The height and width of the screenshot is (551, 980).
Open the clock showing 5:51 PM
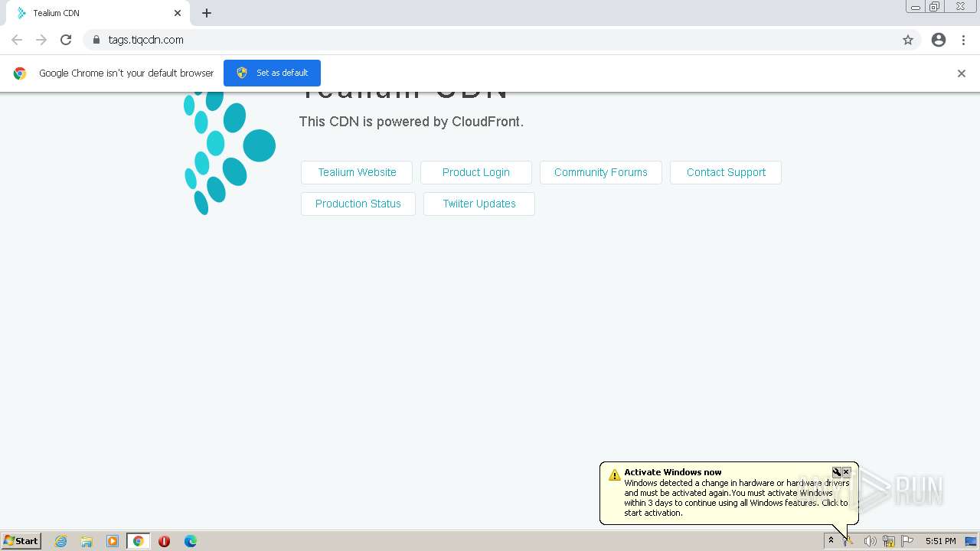[x=940, y=541]
